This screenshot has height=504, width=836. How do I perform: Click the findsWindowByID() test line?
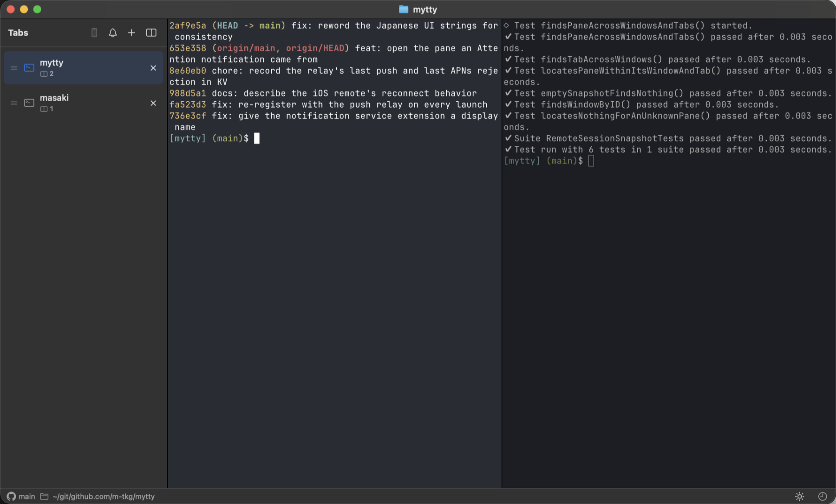[x=642, y=105]
